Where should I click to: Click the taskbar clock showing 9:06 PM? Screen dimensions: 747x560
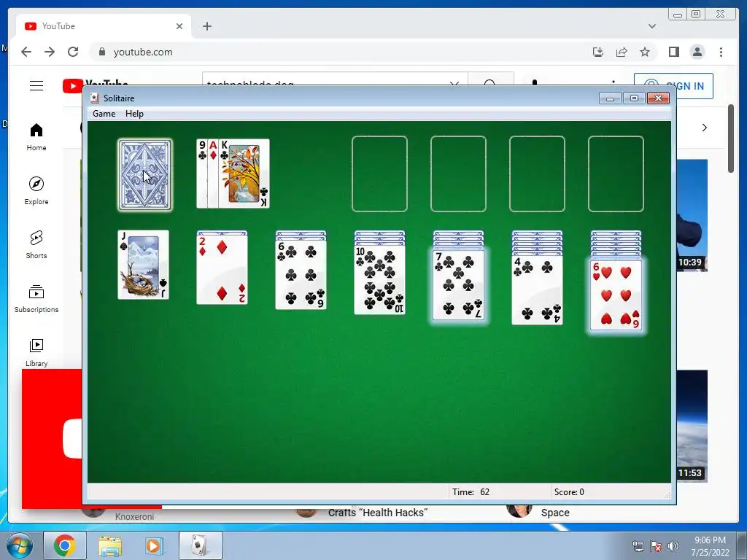710,546
